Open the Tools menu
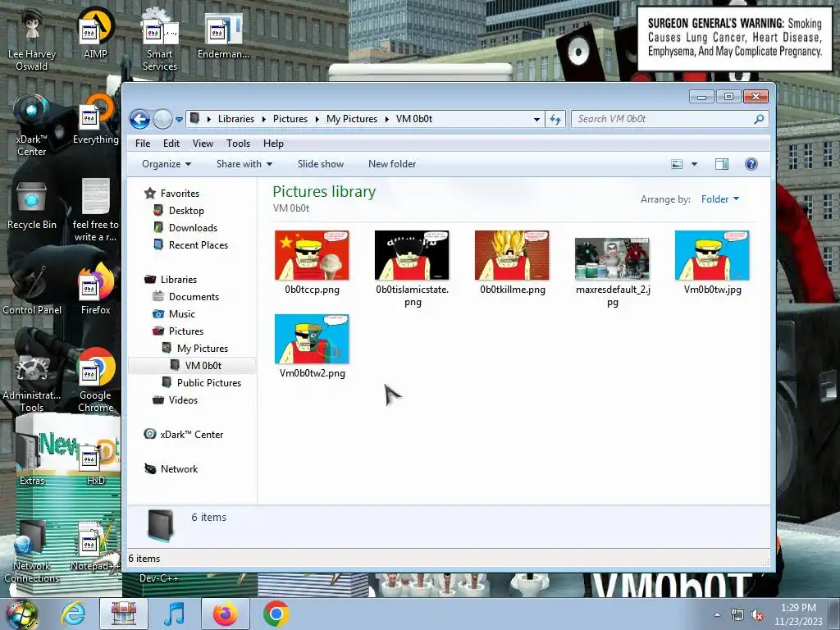Screen dimensions: 840x630 (x=238, y=144)
